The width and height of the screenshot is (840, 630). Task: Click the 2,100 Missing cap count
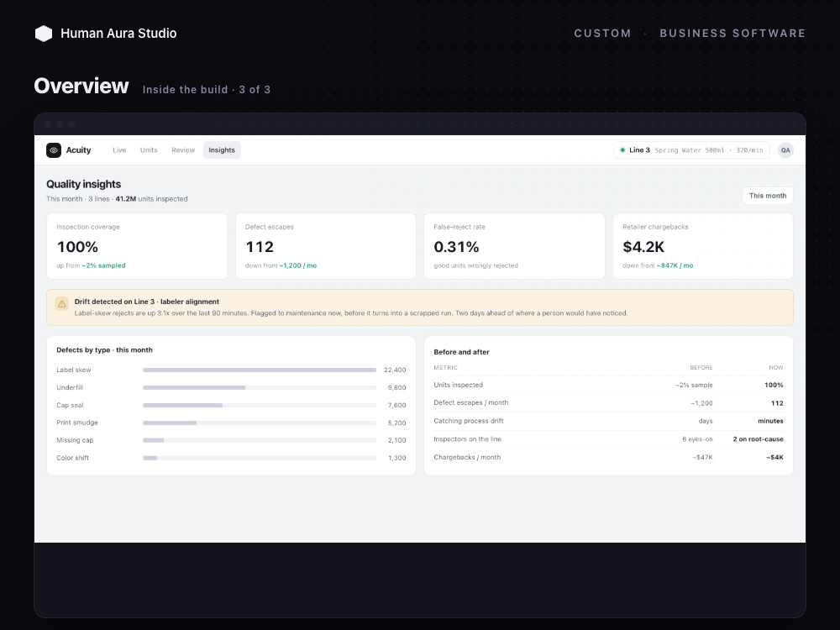tap(397, 440)
